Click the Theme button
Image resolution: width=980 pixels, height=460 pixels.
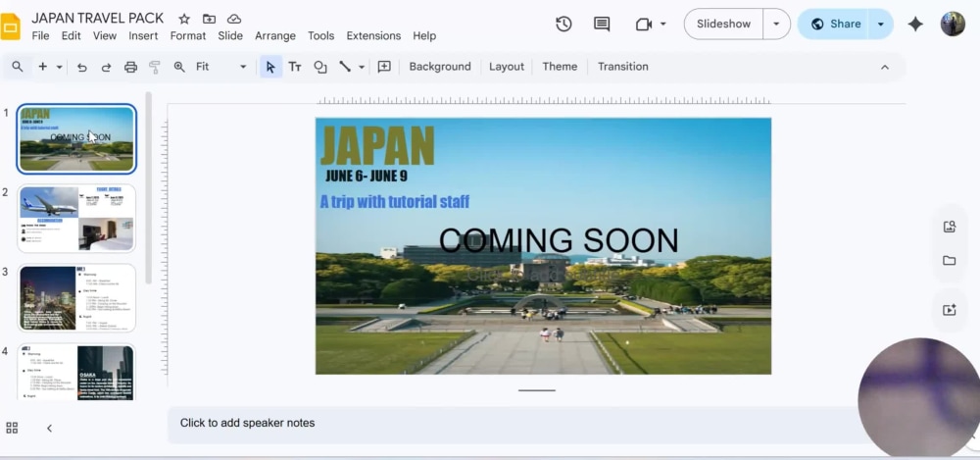560,67
